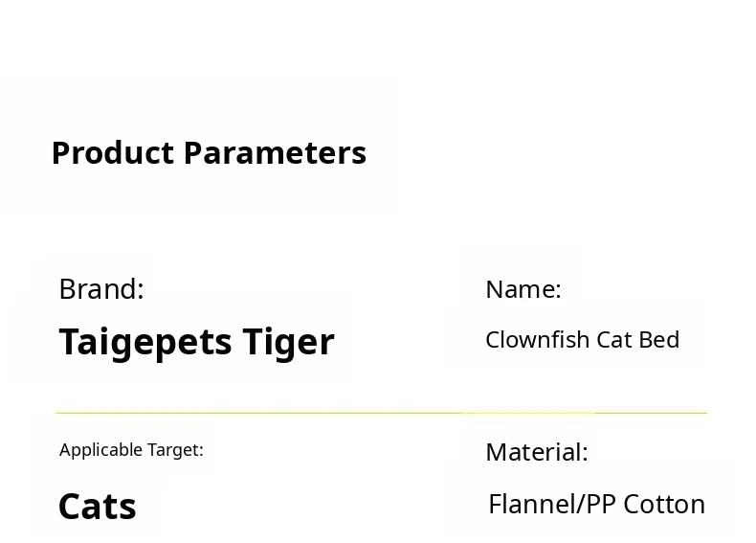Screen dimensions: 756x543
Task: Select the Cats value text
Action: [98, 507]
